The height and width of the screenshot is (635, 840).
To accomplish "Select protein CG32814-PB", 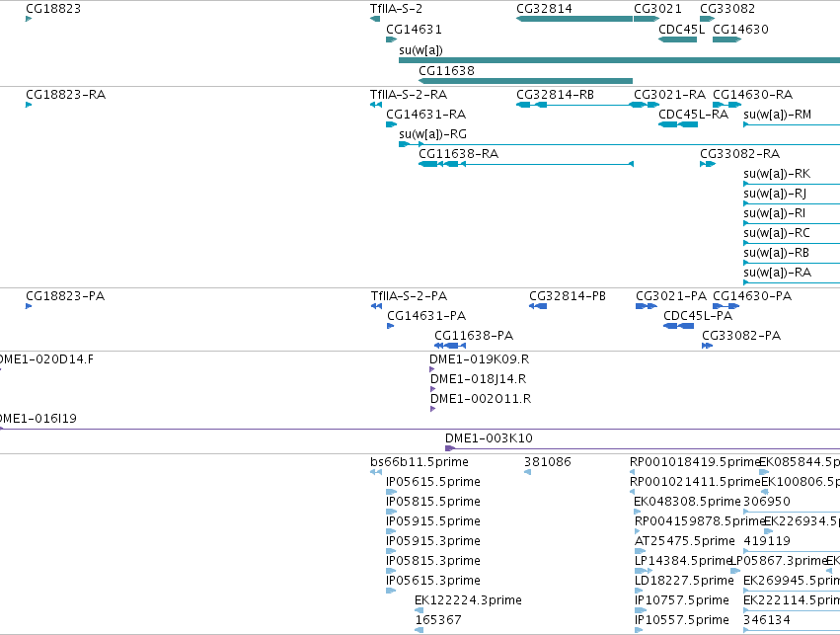I will [568, 296].
